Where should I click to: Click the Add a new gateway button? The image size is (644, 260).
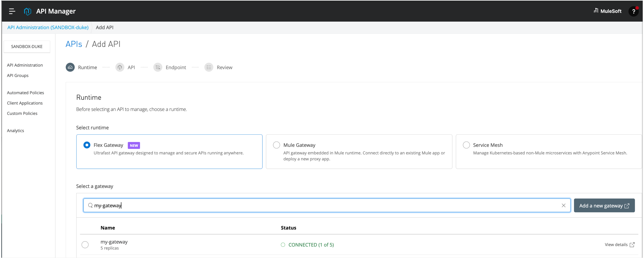point(604,205)
